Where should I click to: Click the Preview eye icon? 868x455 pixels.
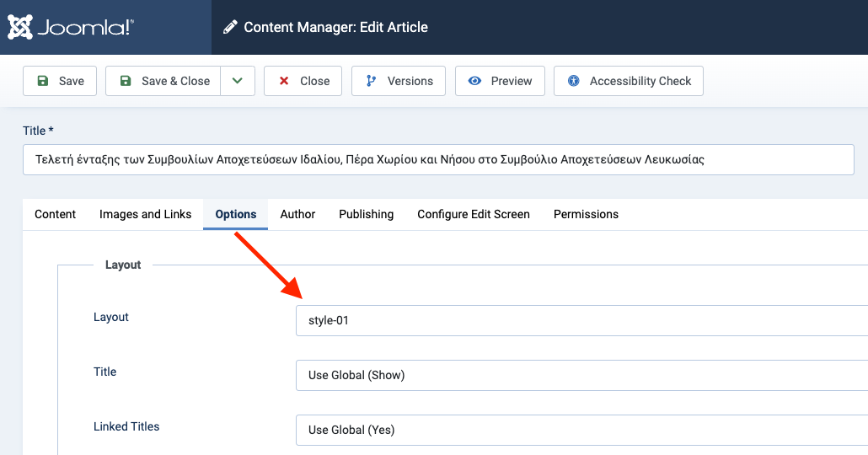(475, 81)
